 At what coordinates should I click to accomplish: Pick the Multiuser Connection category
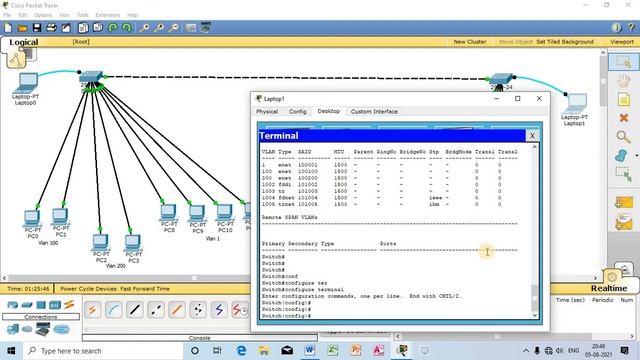click(61, 329)
